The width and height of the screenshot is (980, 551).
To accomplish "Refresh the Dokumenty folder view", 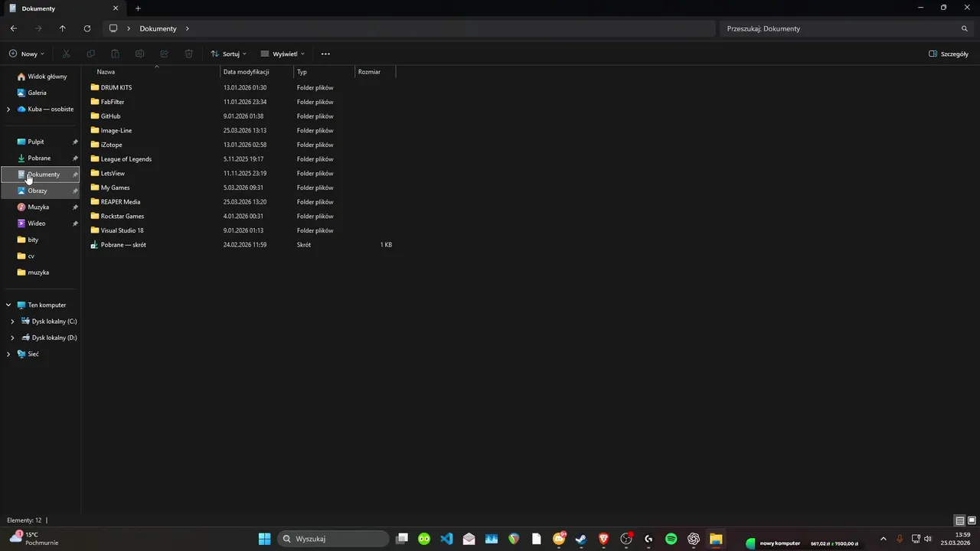I will tap(87, 28).
